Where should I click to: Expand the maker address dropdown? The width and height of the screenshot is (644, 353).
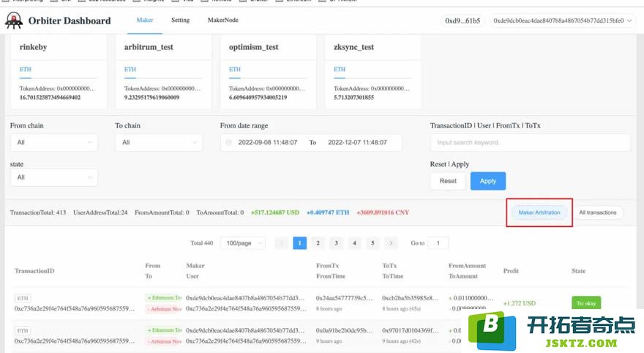[x=562, y=21]
